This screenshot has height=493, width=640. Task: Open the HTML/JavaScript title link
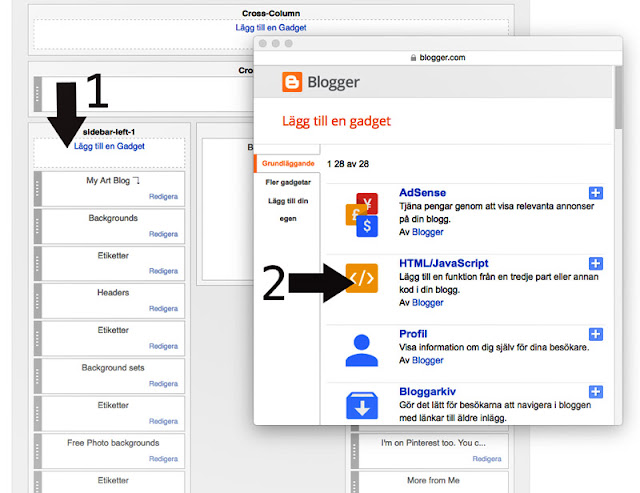pyautogui.click(x=444, y=263)
